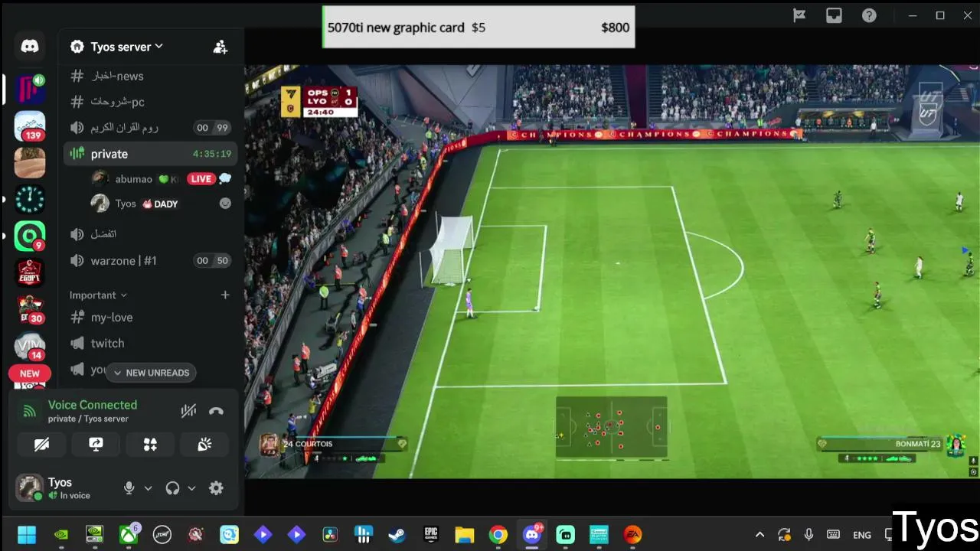The image size is (980, 551).
Task: Open the clock-face server icon
Action: pos(30,199)
